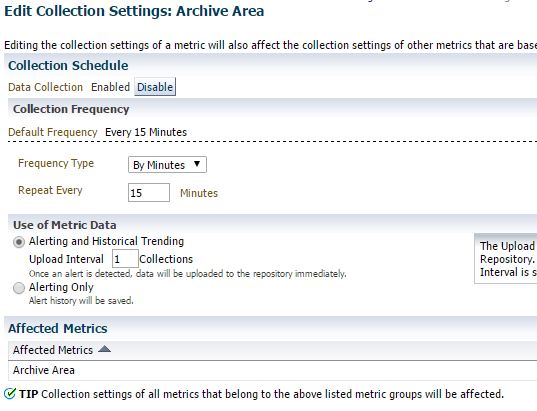Click the Edit Collection Settings page title

[x=134, y=11]
